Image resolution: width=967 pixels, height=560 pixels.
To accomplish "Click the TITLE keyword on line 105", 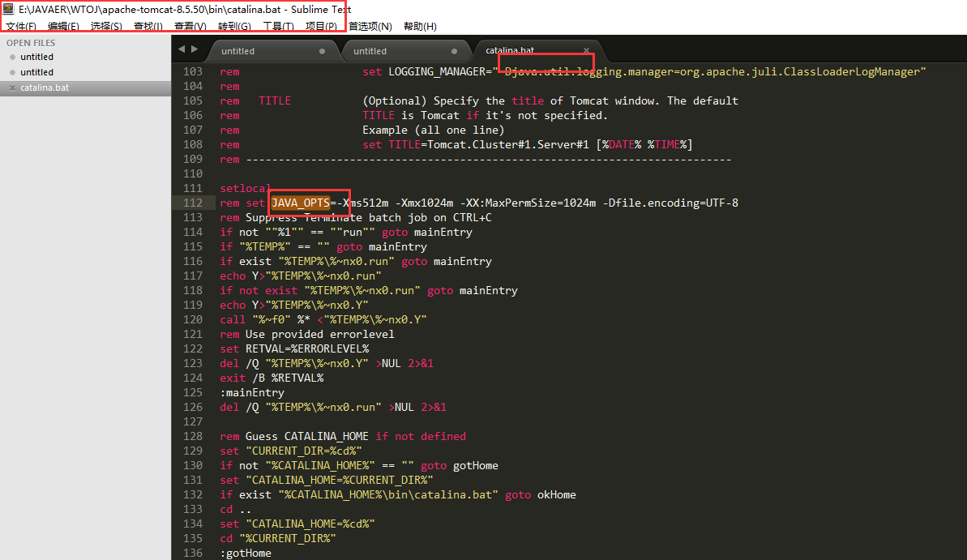I will (x=275, y=100).
